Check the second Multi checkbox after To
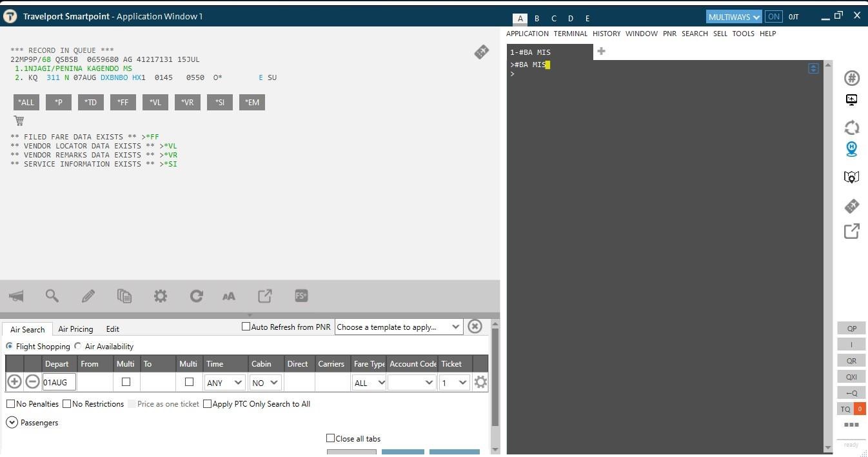The width and height of the screenshot is (868, 457). pyautogui.click(x=189, y=382)
